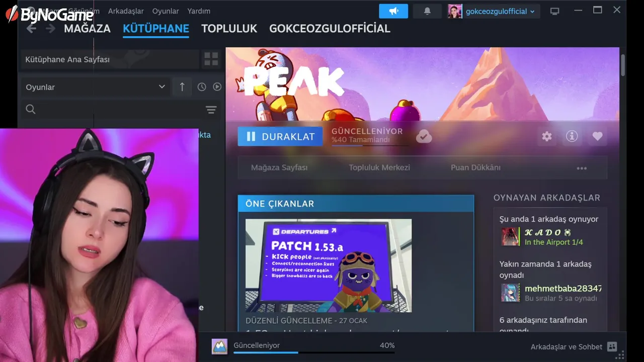Image resolution: width=644 pixels, height=362 pixels.
Task: Click the cloud sync status icon
Action: (x=424, y=136)
